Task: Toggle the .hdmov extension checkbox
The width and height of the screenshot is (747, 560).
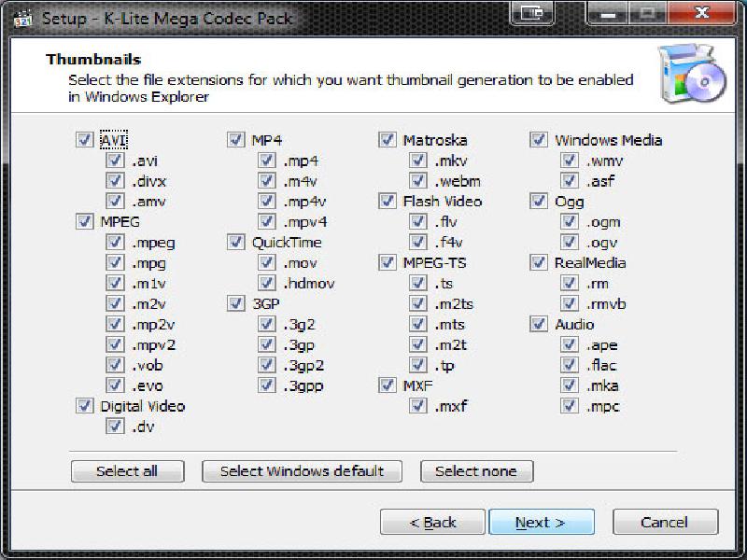Action: tap(266, 283)
